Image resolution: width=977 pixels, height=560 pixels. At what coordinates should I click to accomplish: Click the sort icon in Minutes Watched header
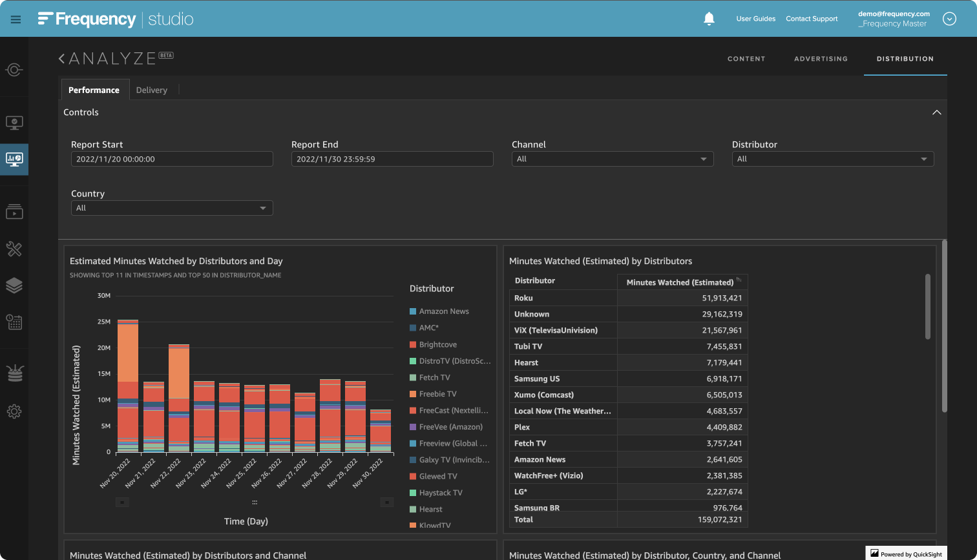pos(739,280)
